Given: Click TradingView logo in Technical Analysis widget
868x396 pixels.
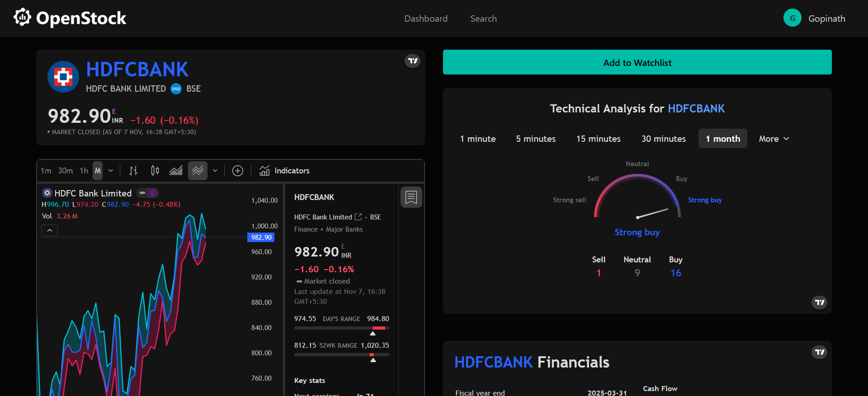Looking at the screenshot, I should click(820, 303).
